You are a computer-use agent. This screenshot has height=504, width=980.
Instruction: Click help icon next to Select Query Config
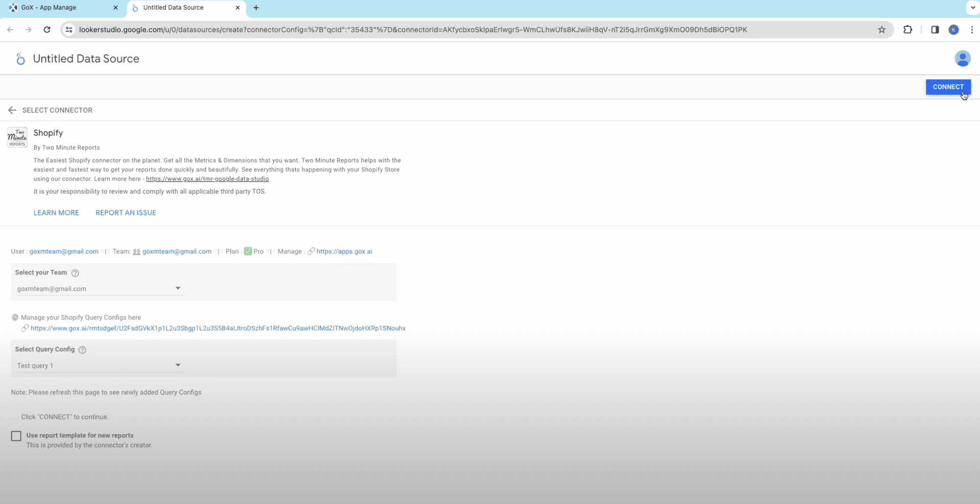(82, 350)
